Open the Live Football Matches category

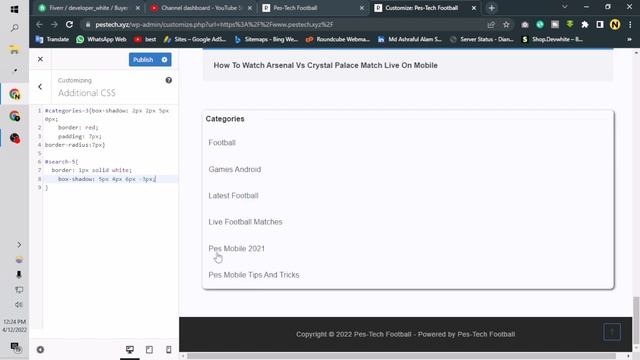[245, 222]
